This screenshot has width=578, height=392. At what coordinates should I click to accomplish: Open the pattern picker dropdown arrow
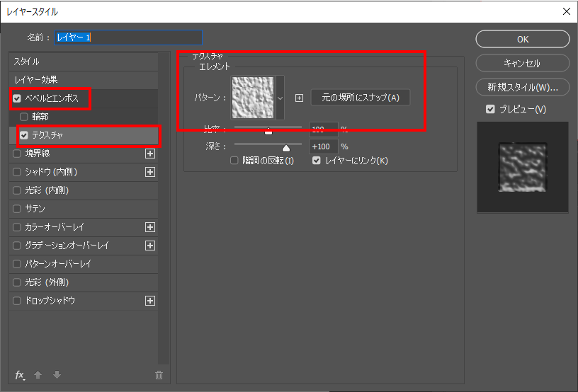[280, 98]
